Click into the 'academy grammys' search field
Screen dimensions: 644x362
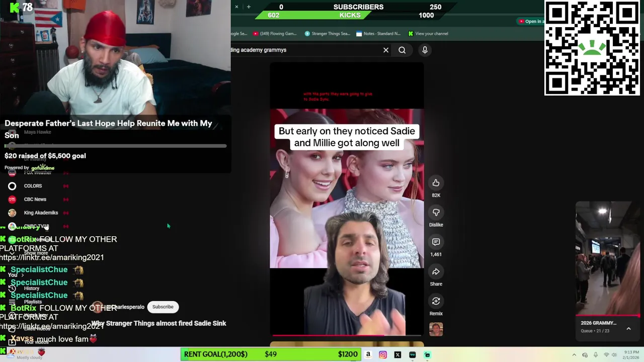307,50
